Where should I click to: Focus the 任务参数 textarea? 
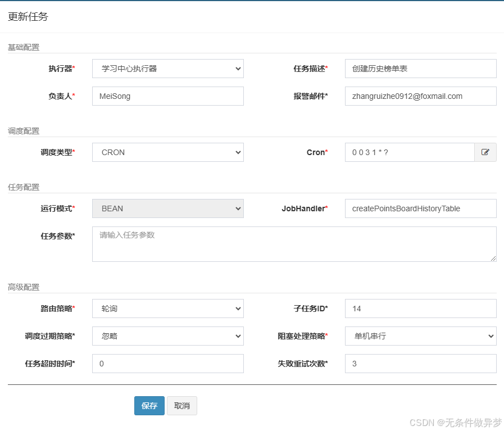pos(294,244)
